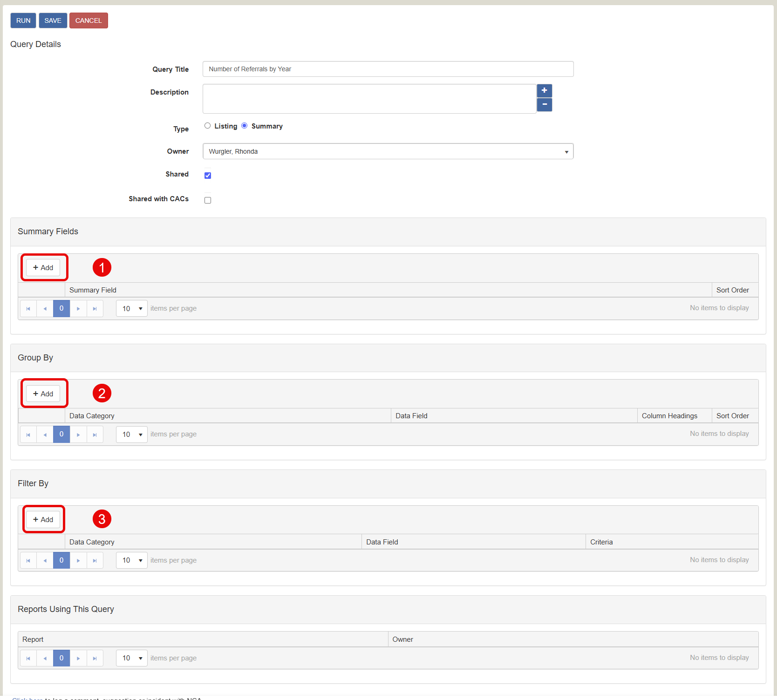Open items per page dropdown in Group By
This screenshot has height=700, width=777.
point(132,435)
